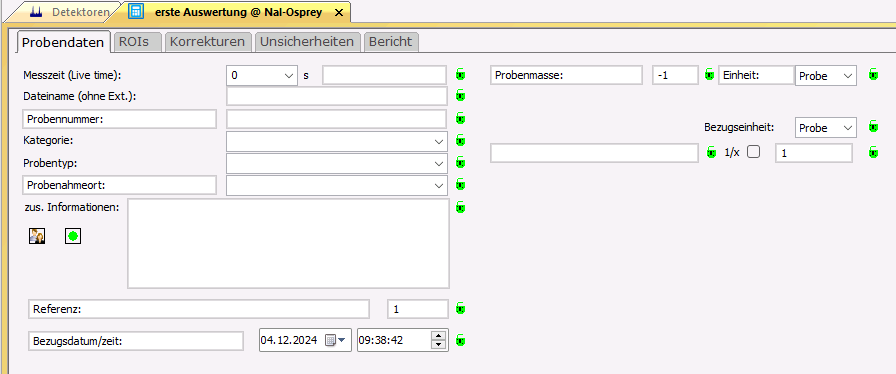Select the Probendaten tab
Image resolution: width=896 pixels, height=374 pixels.
pos(63,42)
